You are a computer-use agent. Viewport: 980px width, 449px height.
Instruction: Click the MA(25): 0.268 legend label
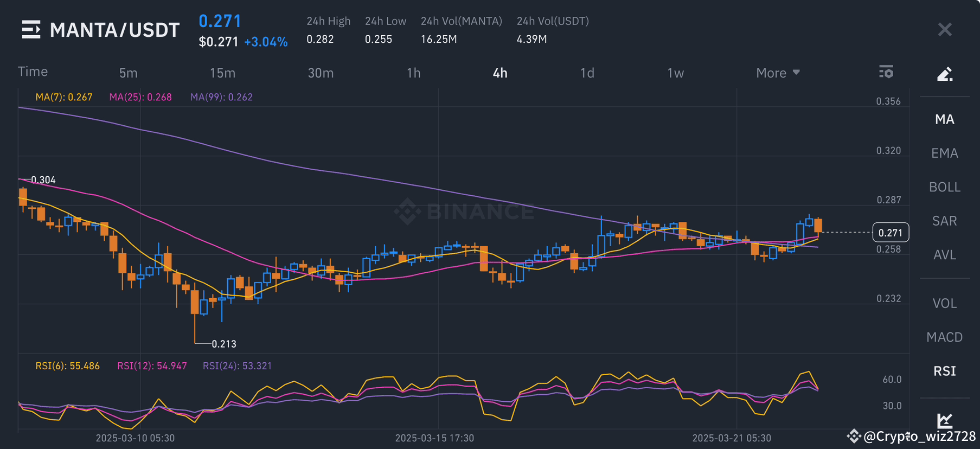tap(140, 97)
